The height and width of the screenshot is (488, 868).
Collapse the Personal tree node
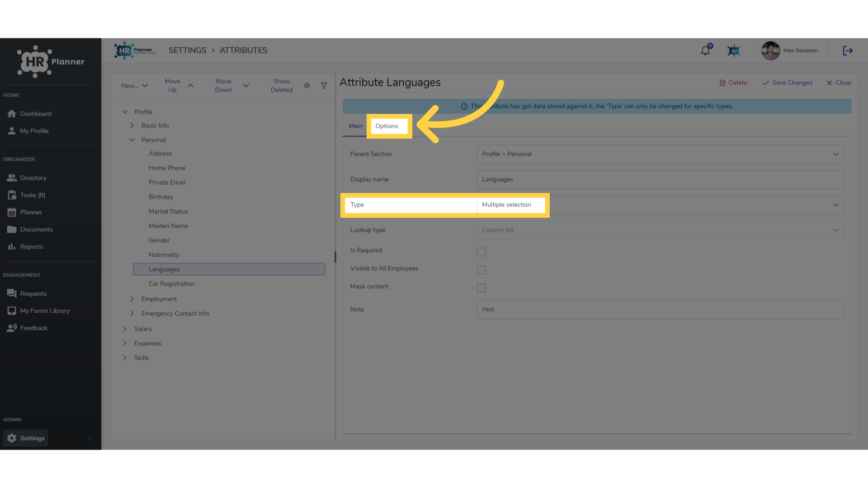point(132,140)
